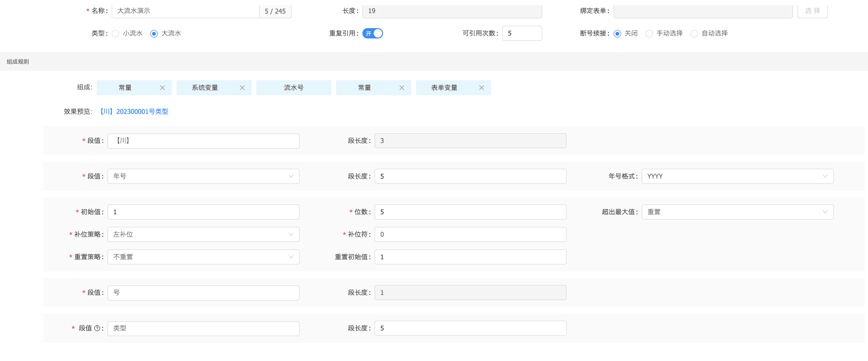Click the preview link 【川】202300001号类型
This screenshot has height=361, width=868.
134,112
